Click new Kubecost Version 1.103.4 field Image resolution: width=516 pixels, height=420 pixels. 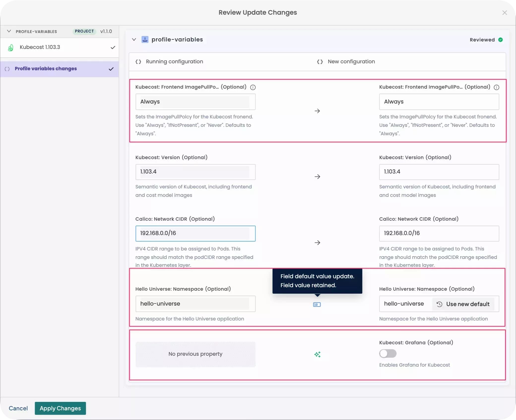439,172
